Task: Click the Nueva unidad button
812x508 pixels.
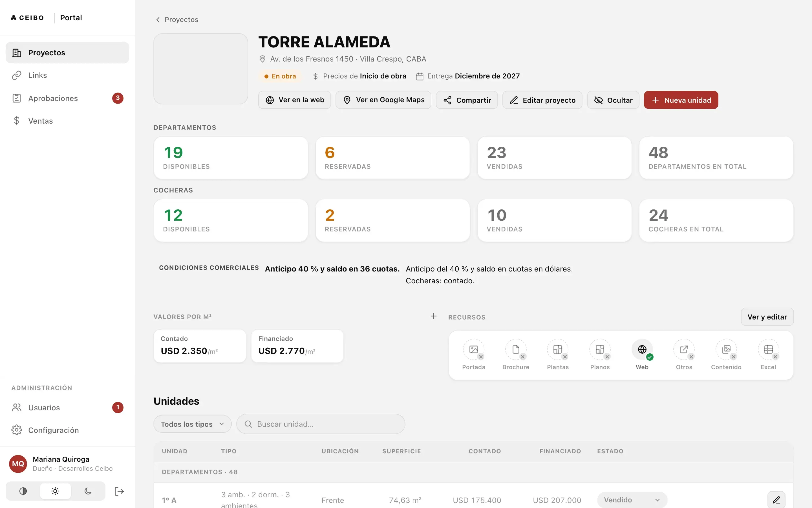Action: tap(681, 100)
